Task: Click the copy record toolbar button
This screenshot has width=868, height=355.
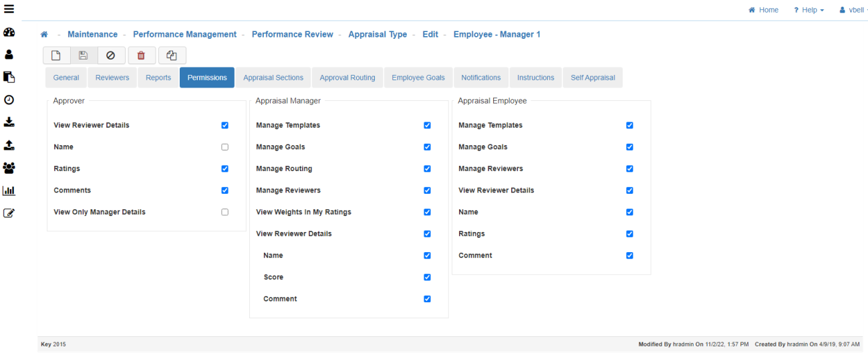Action: pyautogui.click(x=172, y=55)
